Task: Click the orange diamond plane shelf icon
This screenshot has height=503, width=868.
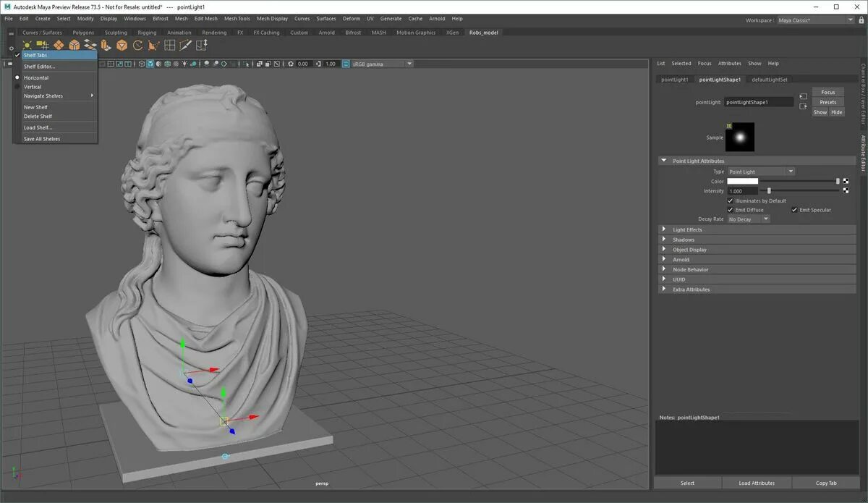Action: pyautogui.click(x=59, y=45)
